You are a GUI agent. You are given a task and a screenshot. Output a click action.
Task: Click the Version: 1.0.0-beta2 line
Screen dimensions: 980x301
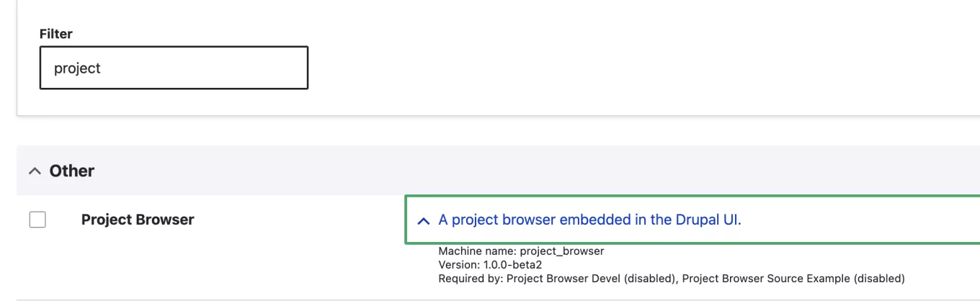(490, 265)
